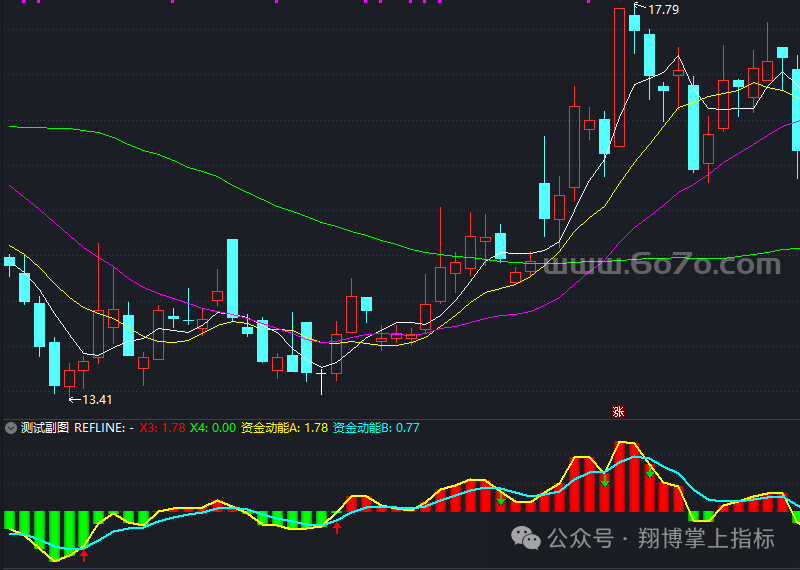
Task: Click the WeChat logo in the watermark
Action: pyautogui.click(x=525, y=539)
